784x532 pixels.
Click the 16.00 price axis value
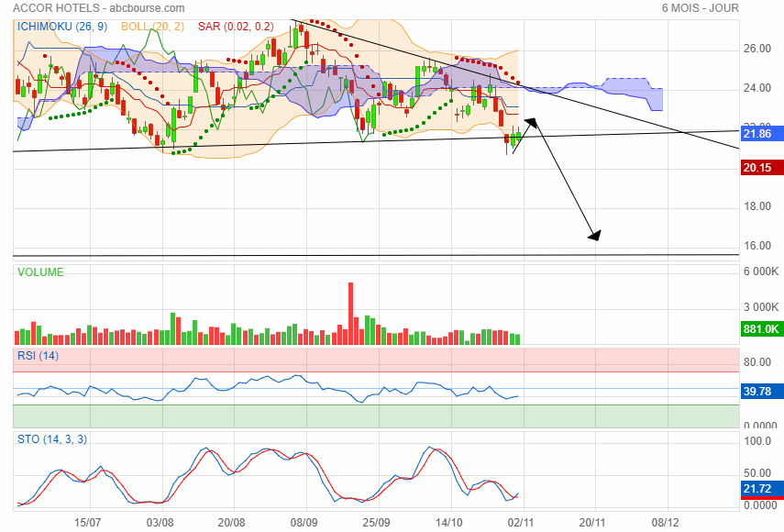757,246
